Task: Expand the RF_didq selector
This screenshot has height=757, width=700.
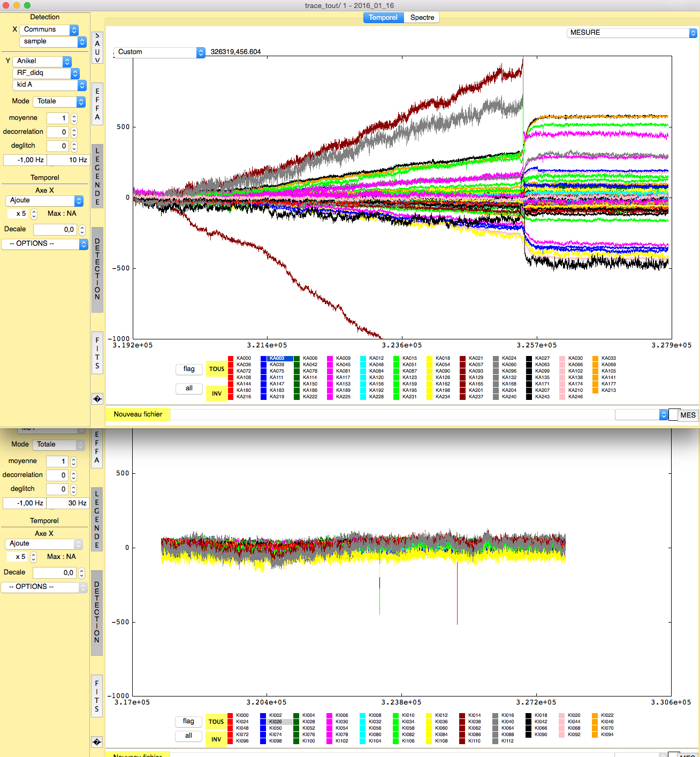Action: pyautogui.click(x=46, y=73)
